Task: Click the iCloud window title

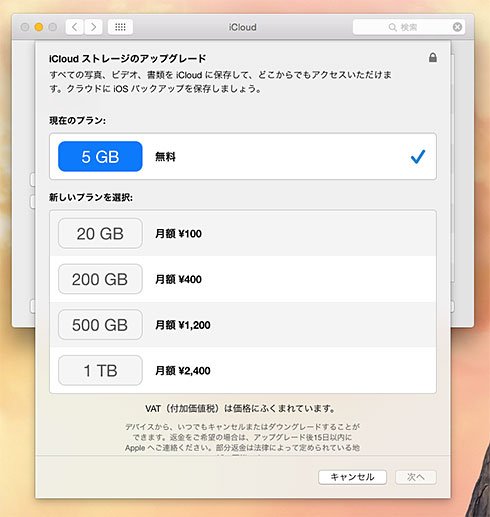Action: point(242,27)
